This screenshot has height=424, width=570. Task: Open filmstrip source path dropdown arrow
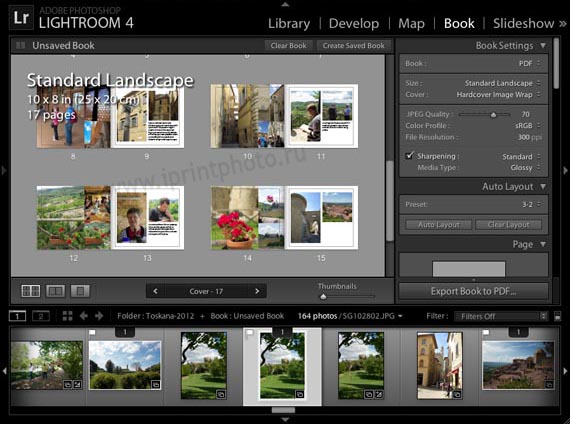tap(400, 316)
